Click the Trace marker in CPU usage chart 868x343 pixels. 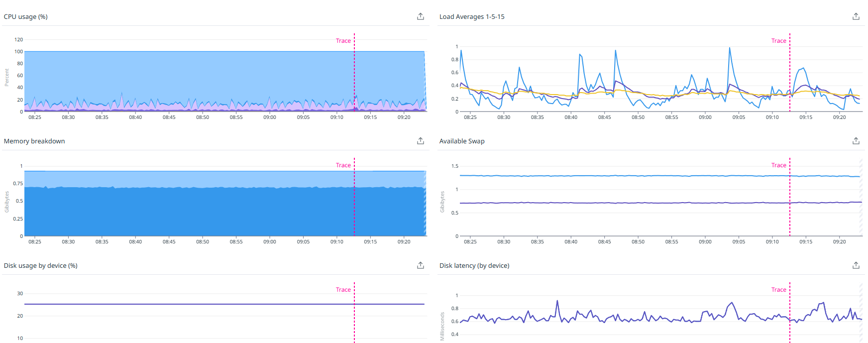343,41
